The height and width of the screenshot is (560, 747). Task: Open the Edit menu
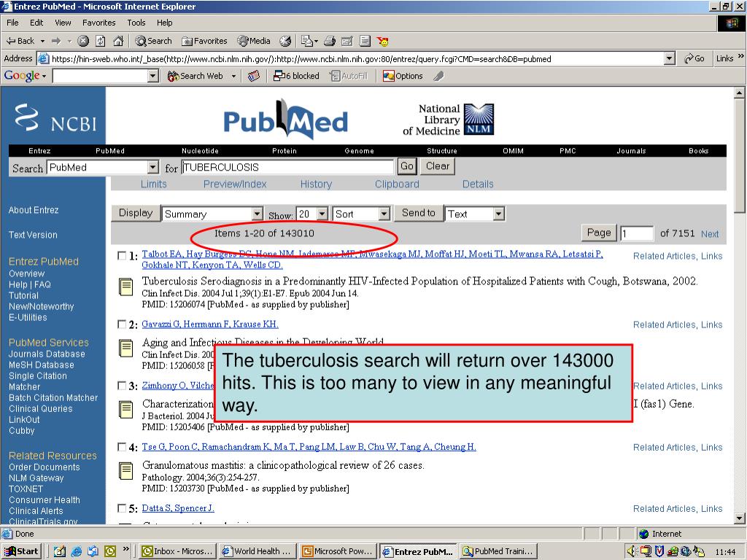tap(36, 23)
